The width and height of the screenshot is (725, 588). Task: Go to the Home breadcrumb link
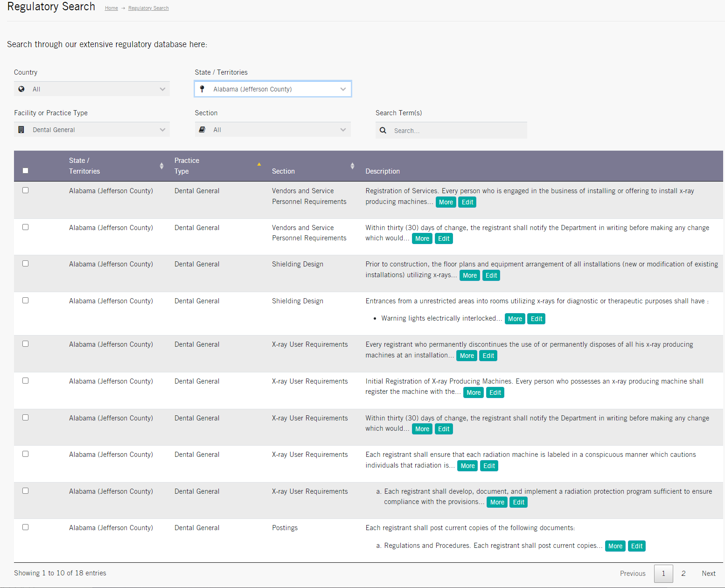point(112,8)
